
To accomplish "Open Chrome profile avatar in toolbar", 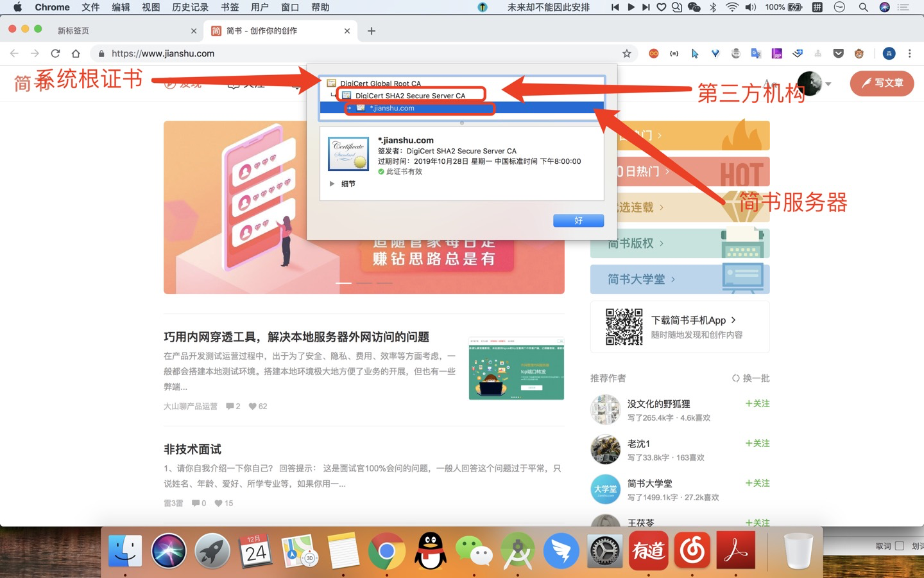I will [x=889, y=53].
